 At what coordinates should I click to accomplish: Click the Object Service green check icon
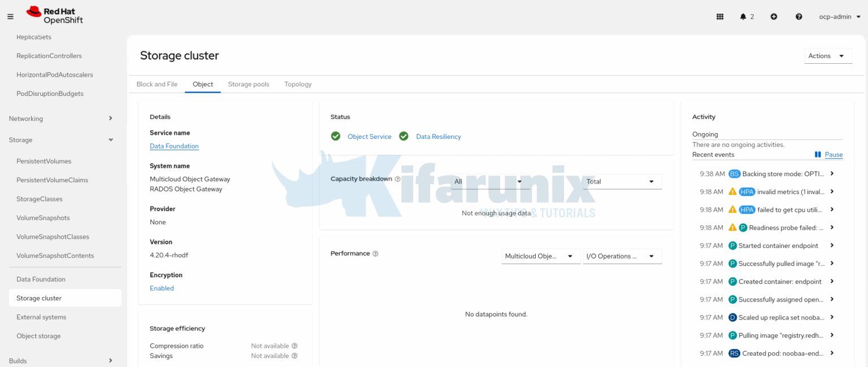coord(336,136)
